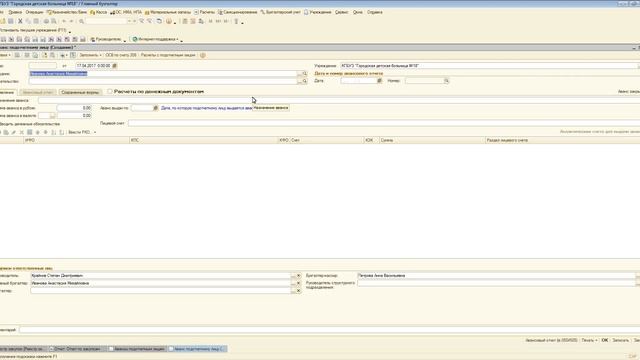Click the Cut scissors icon in main toolbar
640x360 pixels.
click(x=20, y=21)
